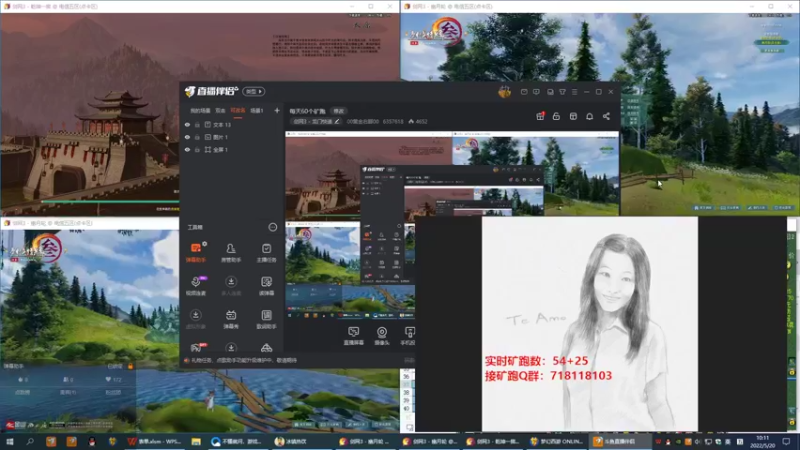800x450 pixels.
Task: Switch to the first scene tab
Action: click(200, 110)
